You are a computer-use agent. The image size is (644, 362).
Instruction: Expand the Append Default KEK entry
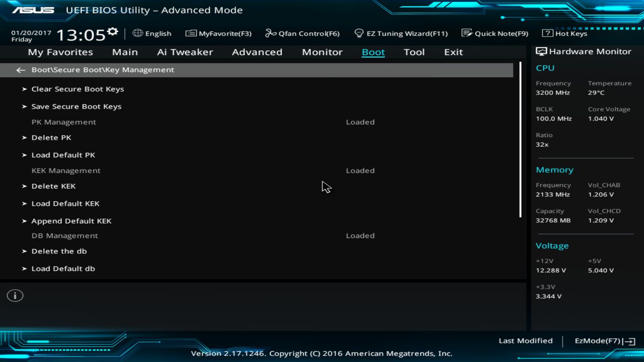tap(71, 221)
